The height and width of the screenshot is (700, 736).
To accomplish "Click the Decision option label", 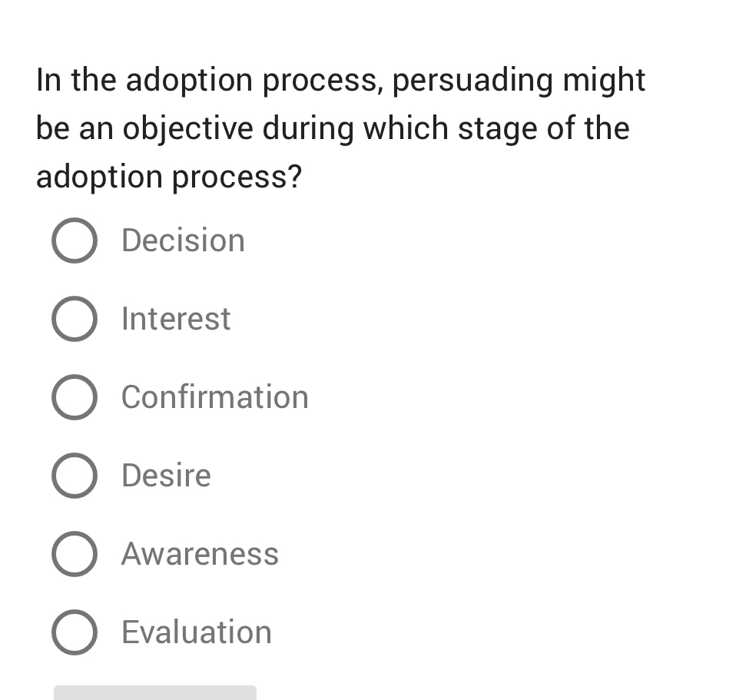I will coord(182,241).
